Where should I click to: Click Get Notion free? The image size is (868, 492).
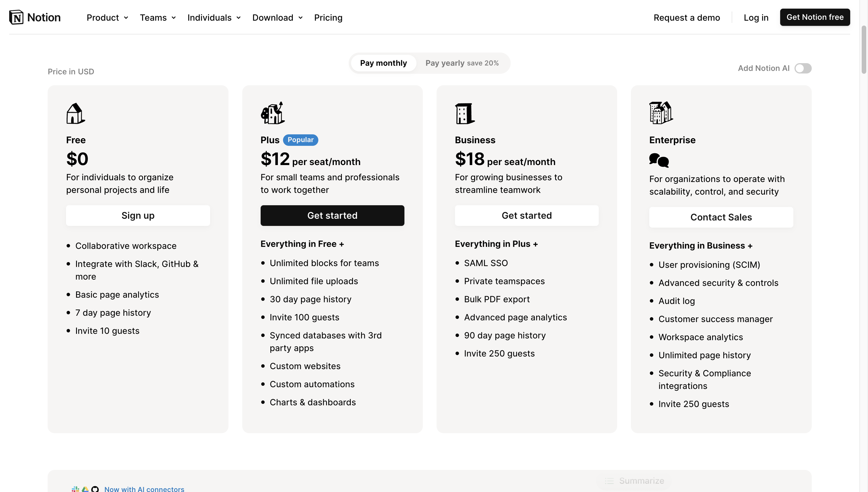point(815,17)
